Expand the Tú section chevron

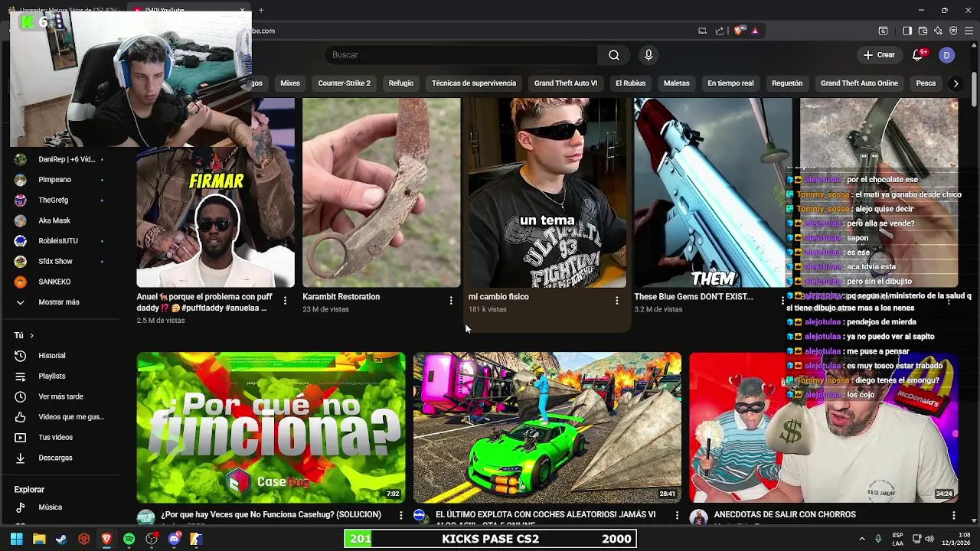coord(31,335)
